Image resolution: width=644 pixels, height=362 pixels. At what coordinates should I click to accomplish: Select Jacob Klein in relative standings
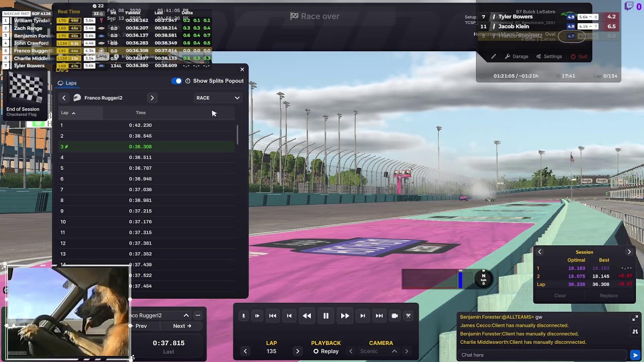[513, 26]
